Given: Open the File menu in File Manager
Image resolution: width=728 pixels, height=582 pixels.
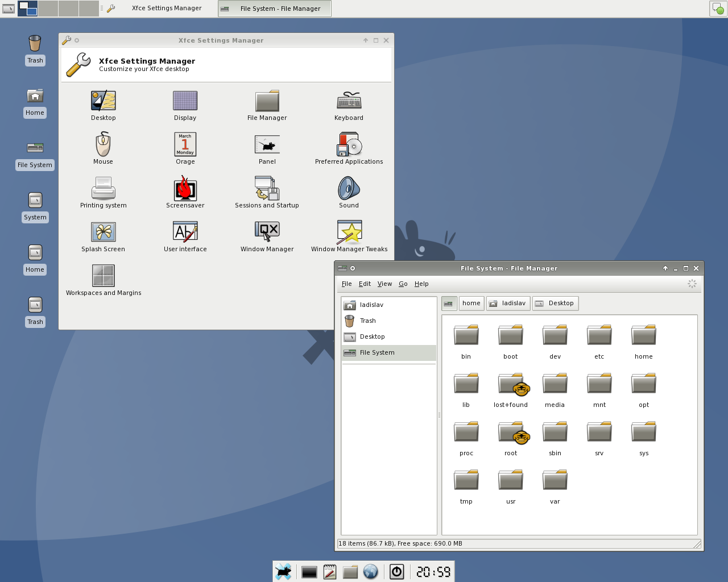Looking at the screenshot, I should pyautogui.click(x=347, y=284).
